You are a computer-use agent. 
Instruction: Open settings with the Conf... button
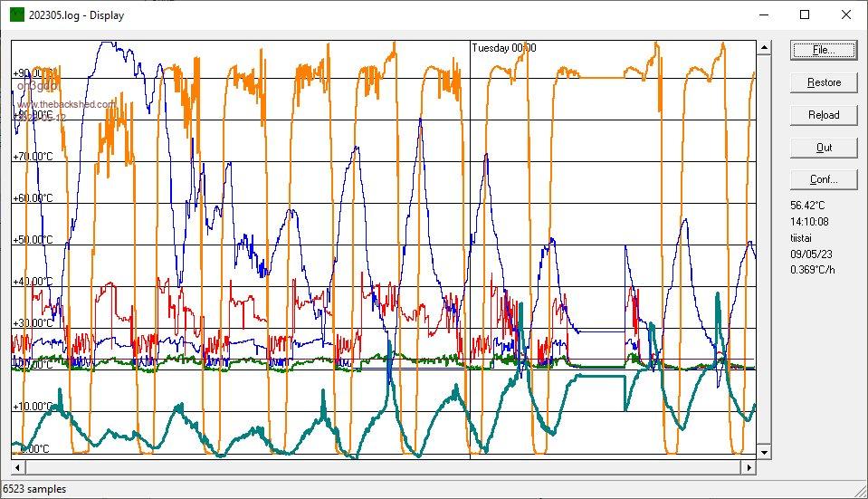tap(823, 179)
